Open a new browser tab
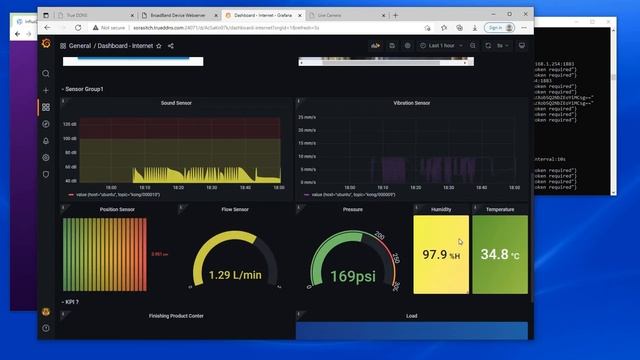Viewport: 640px width, 360px height. tap(395, 15)
